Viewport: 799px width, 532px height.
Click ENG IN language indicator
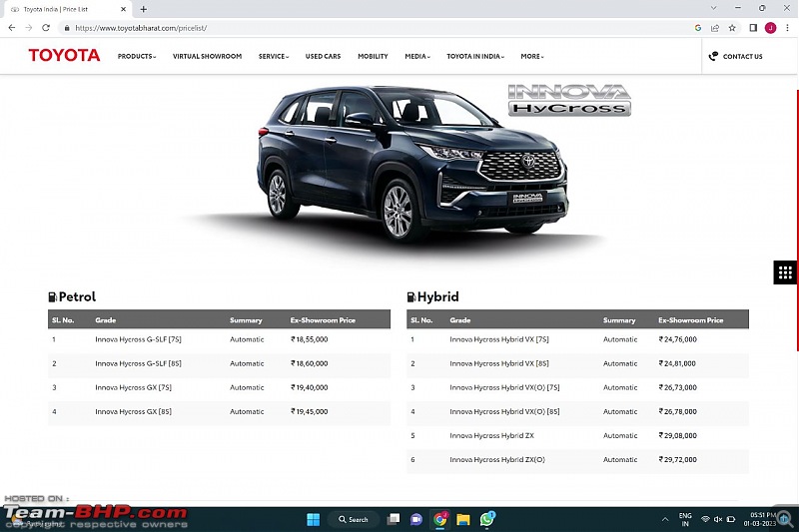coord(685,520)
